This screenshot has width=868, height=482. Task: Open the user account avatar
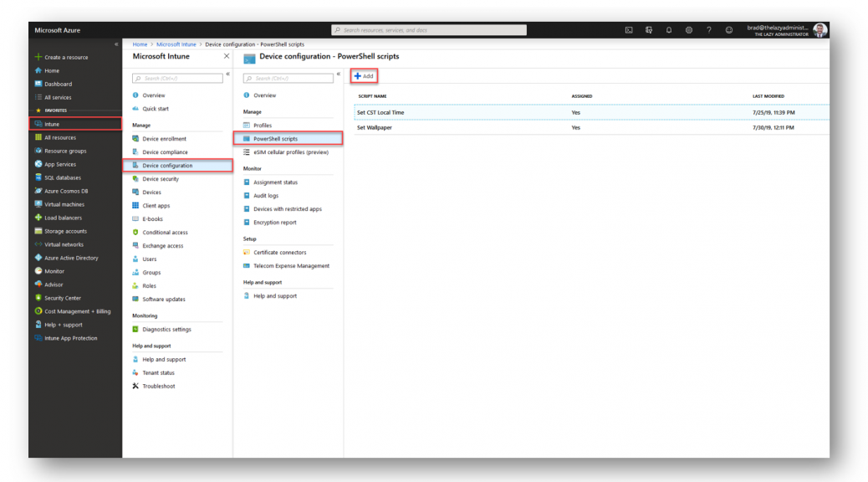820,30
